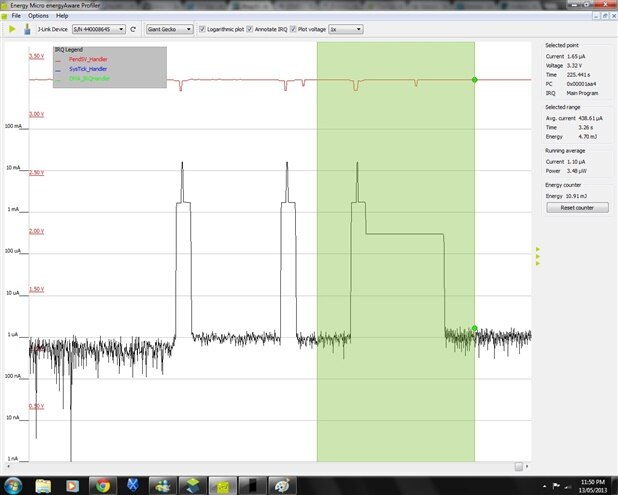This screenshot has height=495, width=618.
Task: Uncheck the Plot voltage checkbox
Action: coord(293,29)
